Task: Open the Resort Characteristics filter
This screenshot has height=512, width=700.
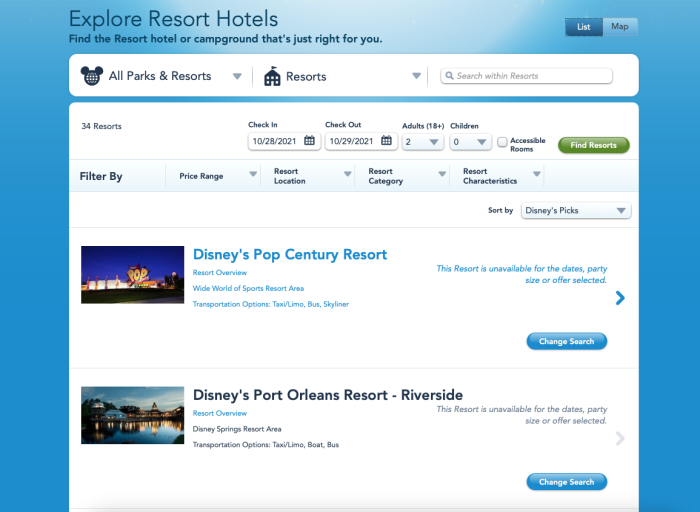Action: click(500, 176)
